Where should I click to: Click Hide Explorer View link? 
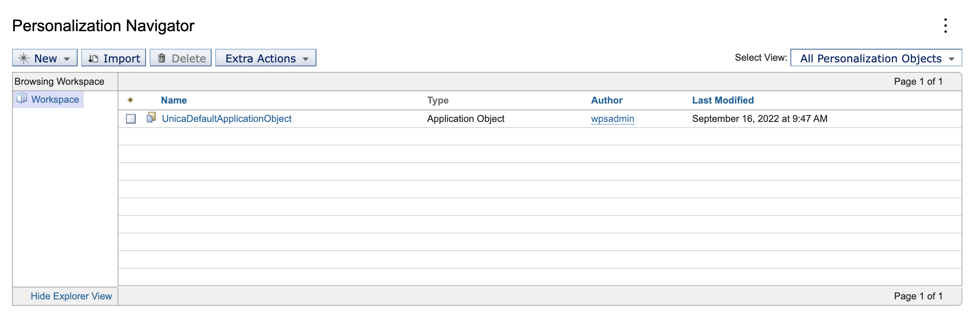[71, 296]
